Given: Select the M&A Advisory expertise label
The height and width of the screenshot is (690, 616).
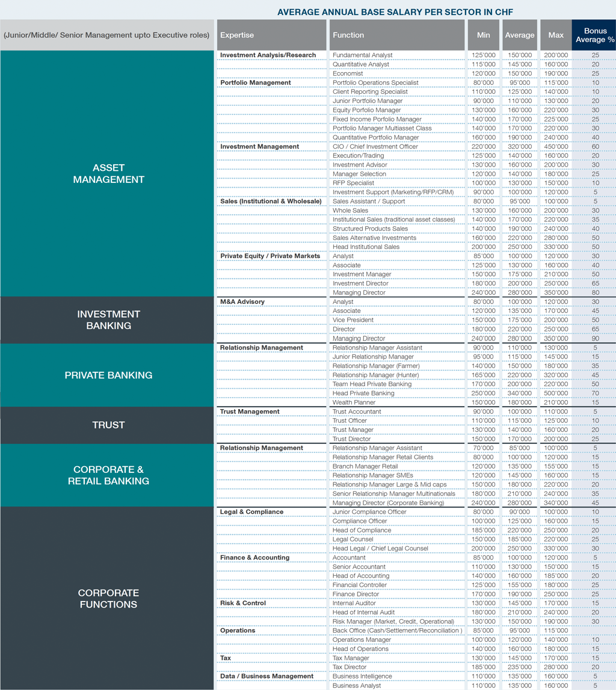Looking at the screenshot, I should coord(242,301).
